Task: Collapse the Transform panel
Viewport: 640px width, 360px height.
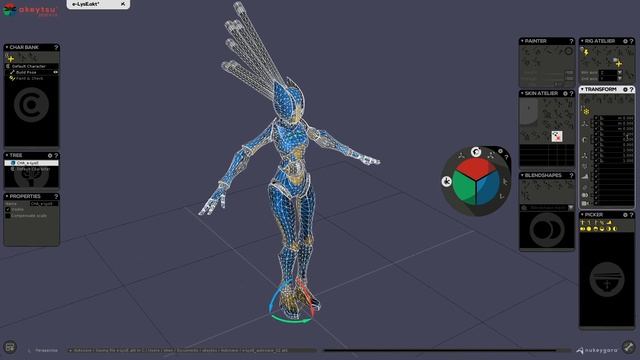Action: pyautogui.click(x=582, y=89)
